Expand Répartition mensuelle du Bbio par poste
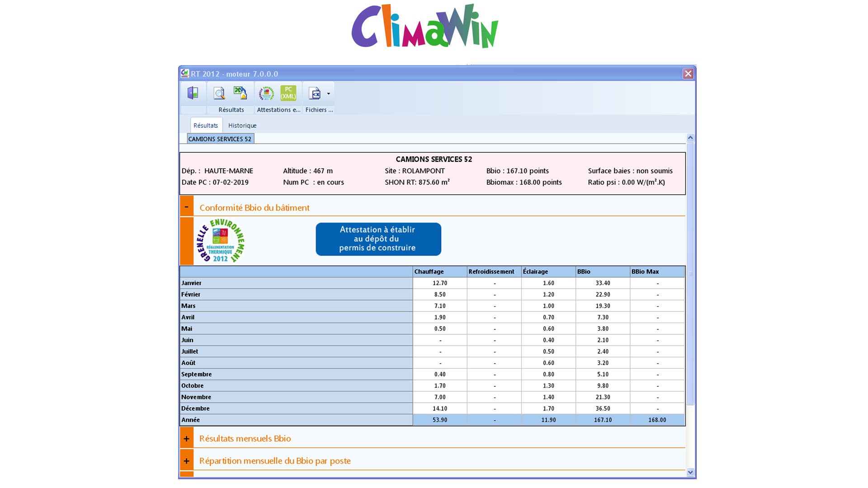 [187, 460]
